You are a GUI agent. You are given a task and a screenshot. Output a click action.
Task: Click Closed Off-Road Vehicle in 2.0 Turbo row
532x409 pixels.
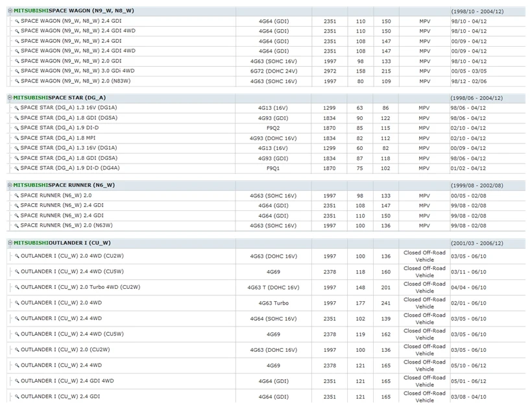coord(424,288)
